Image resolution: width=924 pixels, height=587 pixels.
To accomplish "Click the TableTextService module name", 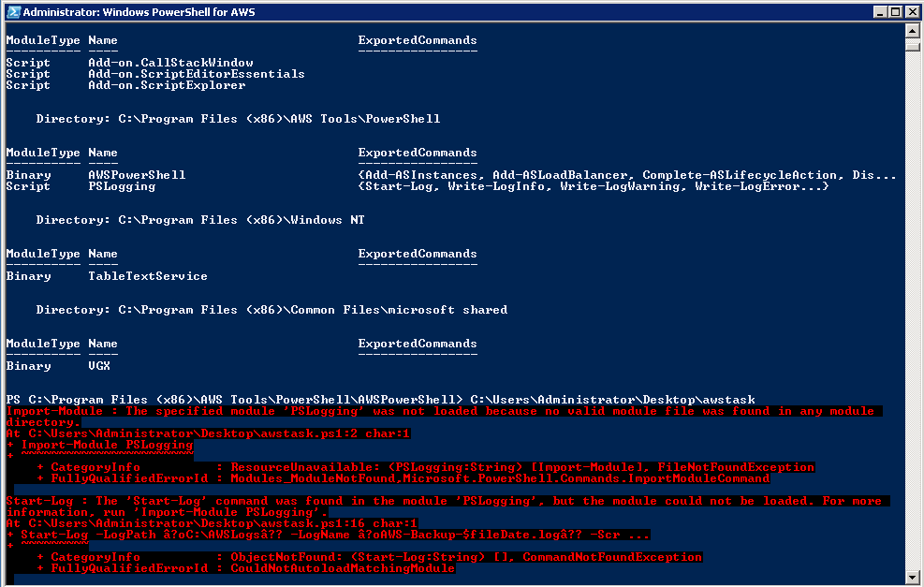I will tap(148, 276).
